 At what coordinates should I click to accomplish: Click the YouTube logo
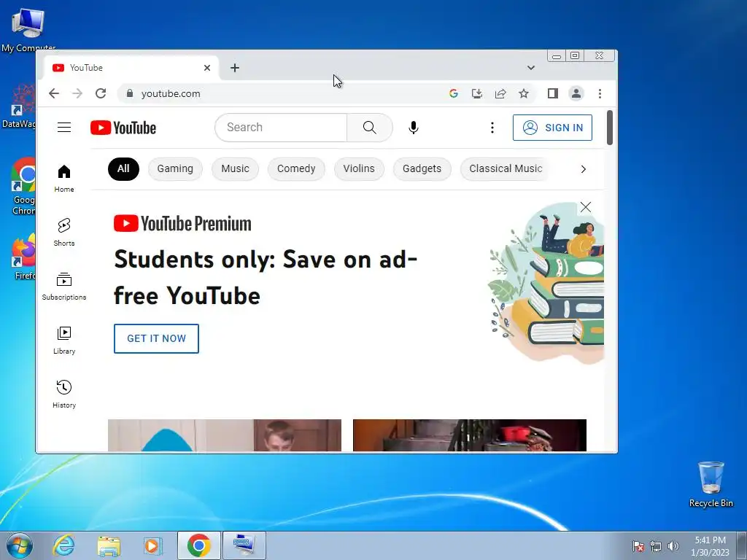click(x=123, y=128)
